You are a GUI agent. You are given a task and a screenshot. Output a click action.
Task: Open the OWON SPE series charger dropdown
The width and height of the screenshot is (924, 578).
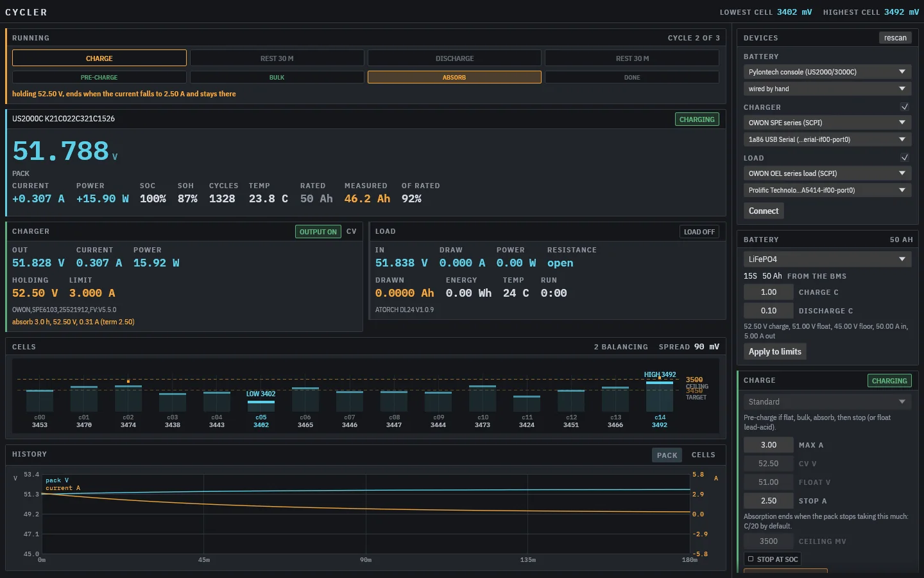coord(828,122)
